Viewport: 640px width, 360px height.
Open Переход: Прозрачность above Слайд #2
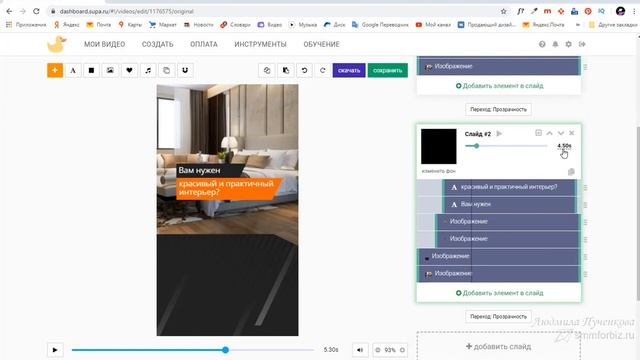pos(498,109)
